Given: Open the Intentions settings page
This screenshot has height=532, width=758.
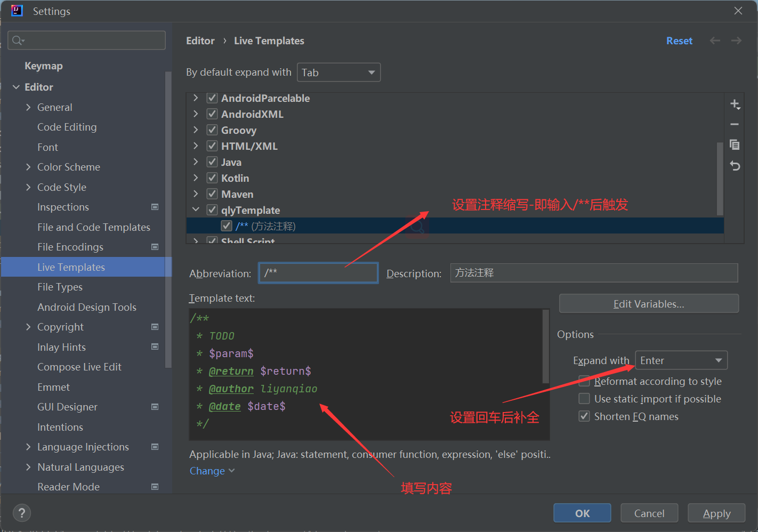Looking at the screenshot, I should point(60,427).
